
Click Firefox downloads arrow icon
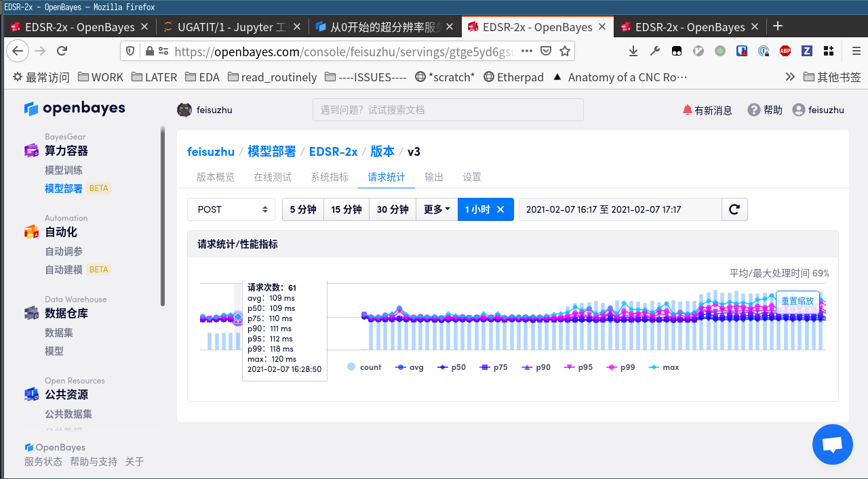(633, 51)
